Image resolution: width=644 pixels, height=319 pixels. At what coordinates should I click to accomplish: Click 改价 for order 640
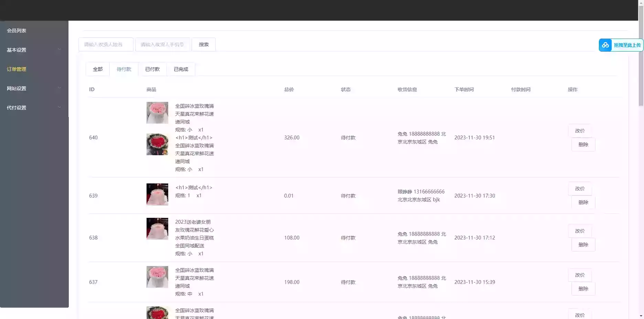(580, 131)
